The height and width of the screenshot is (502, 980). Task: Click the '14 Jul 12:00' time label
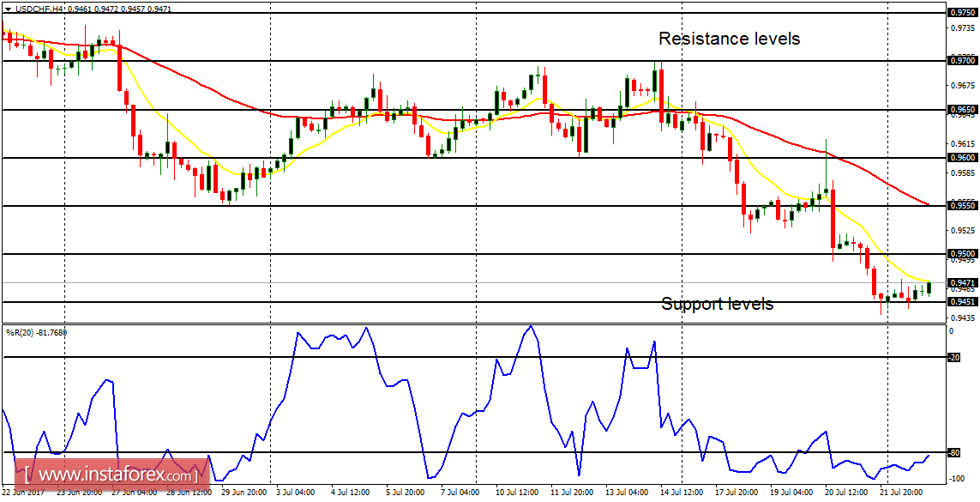[x=682, y=493]
